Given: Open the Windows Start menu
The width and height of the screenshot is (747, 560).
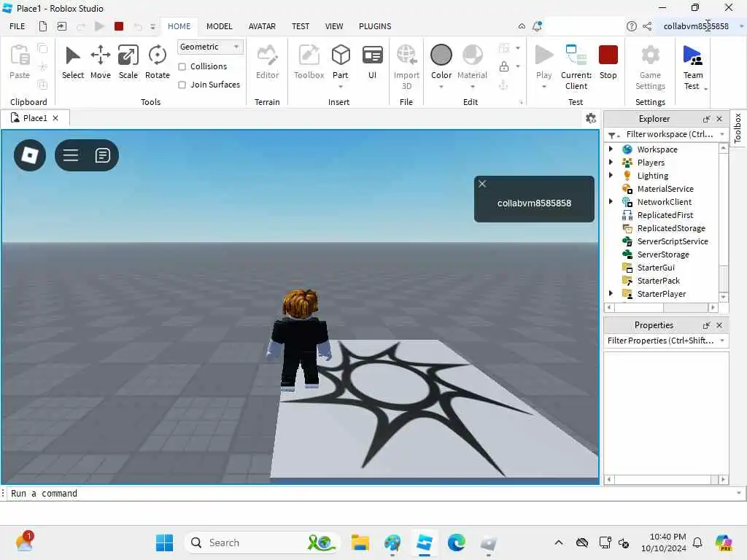Looking at the screenshot, I should pos(164,542).
